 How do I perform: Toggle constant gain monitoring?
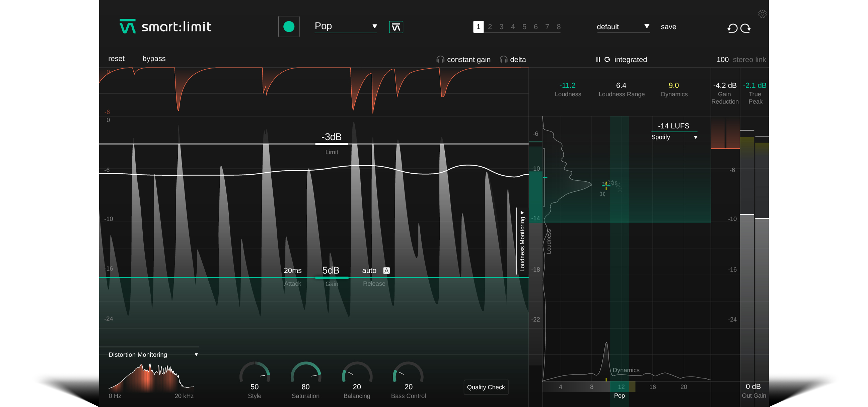point(468,60)
